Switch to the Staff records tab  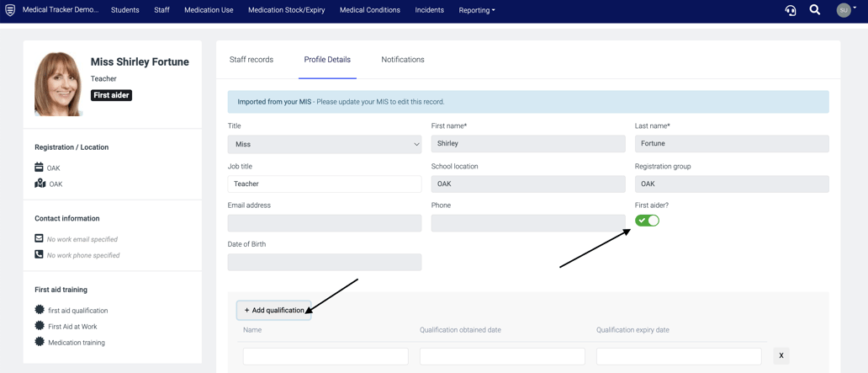[251, 59]
